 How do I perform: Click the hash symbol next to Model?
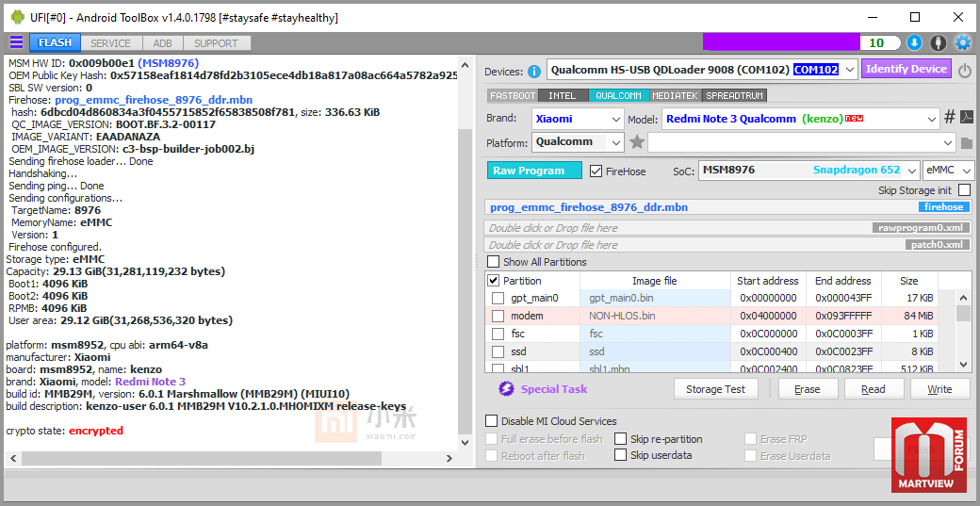(x=950, y=118)
